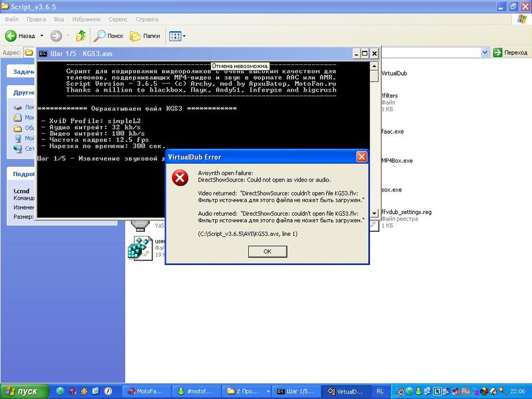Image resolution: width=532 pixels, height=399 pixels.
Task: Click shared documents folder icon in side panel
Action: tap(18, 128)
